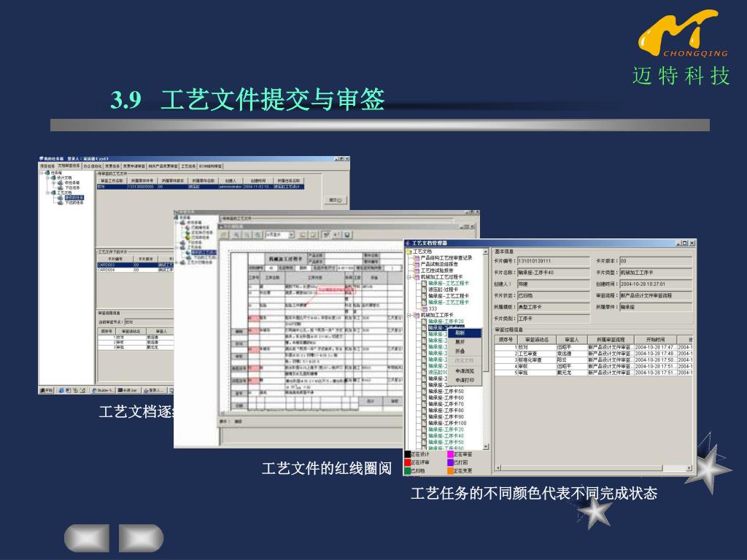Select CARD004 row in card list
The image size is (747, 560).
135,270
